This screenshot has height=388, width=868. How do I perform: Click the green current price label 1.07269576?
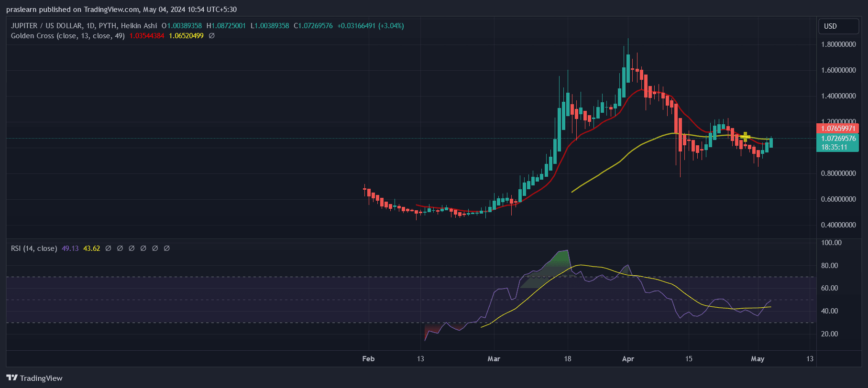click(x=838, y=139)
